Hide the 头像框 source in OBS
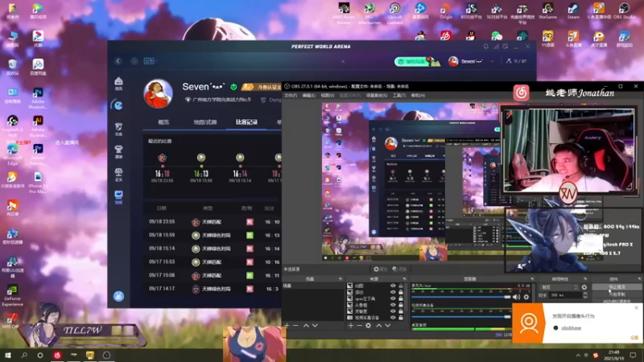 [393, 305]
